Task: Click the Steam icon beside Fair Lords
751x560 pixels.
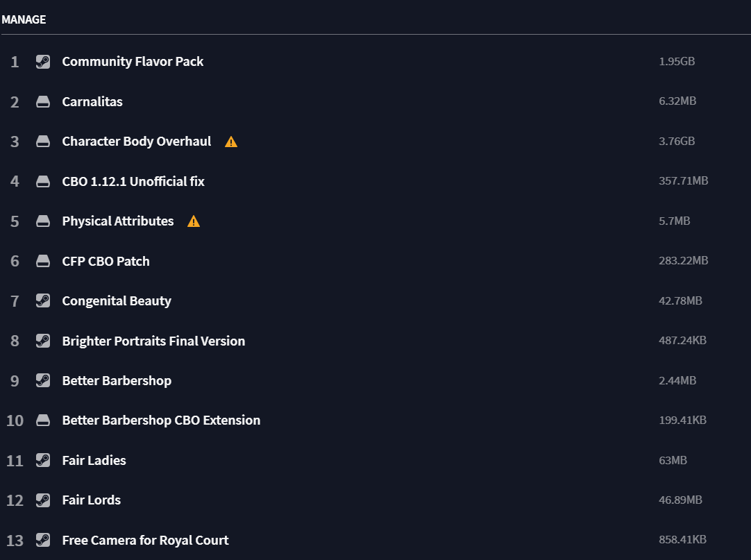Action: (x=42, y=500)
